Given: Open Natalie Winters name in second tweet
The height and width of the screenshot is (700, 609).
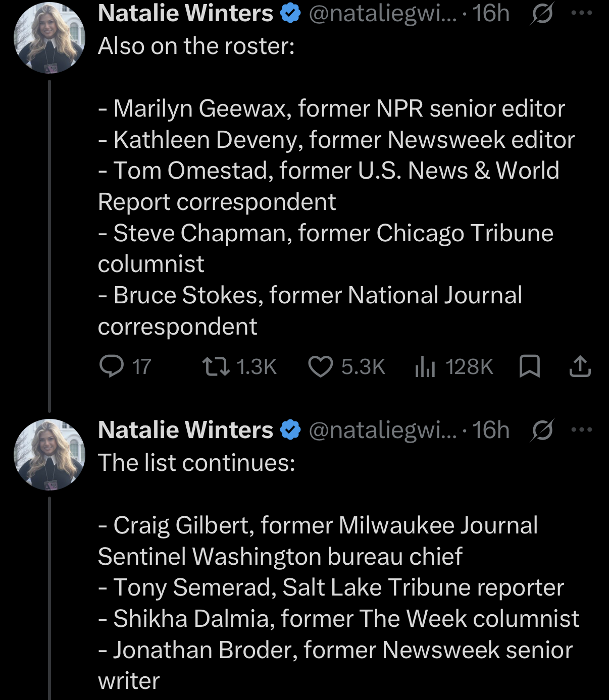Looking at the screenshot, I should [185, 430].
